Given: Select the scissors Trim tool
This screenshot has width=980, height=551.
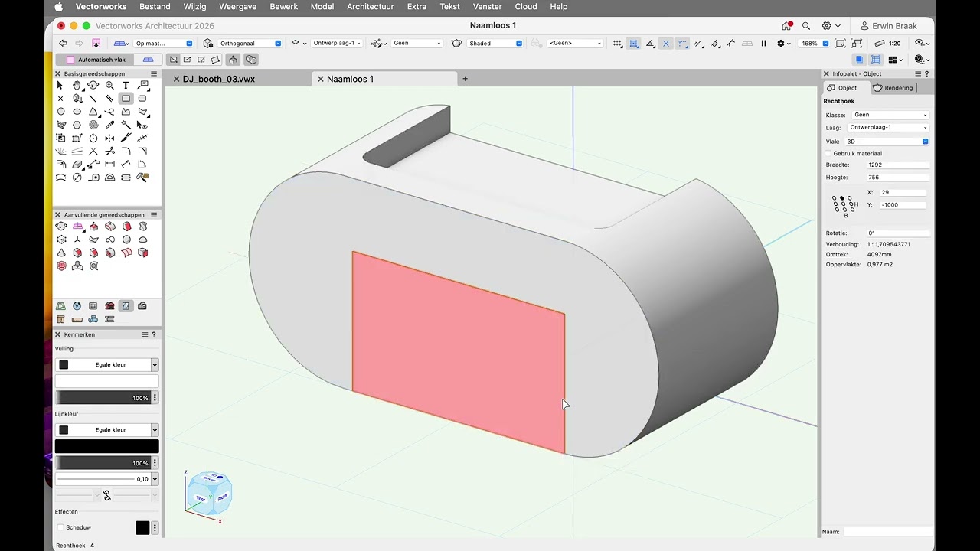Looking at the screenshot, I should coord(109,151).
